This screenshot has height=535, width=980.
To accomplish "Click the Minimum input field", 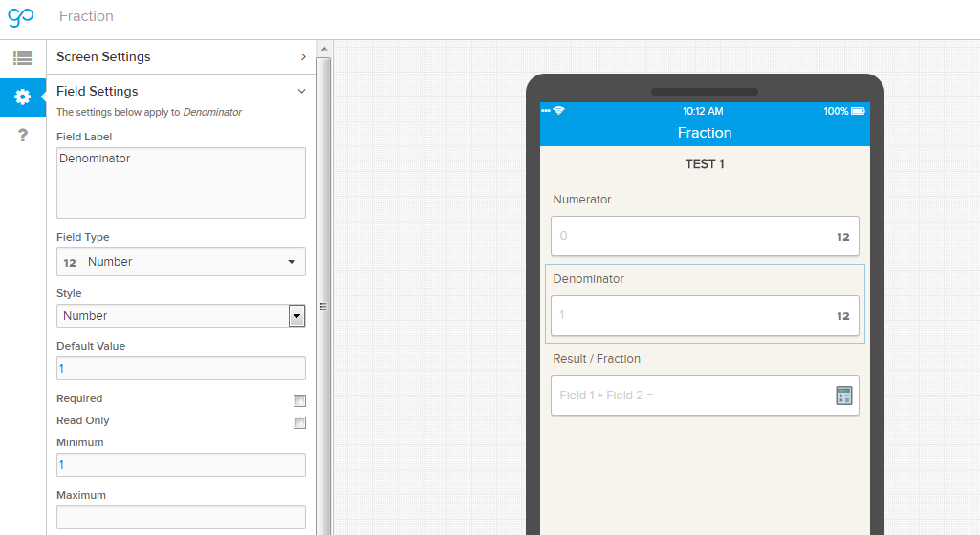I will (x=181, y=465).
